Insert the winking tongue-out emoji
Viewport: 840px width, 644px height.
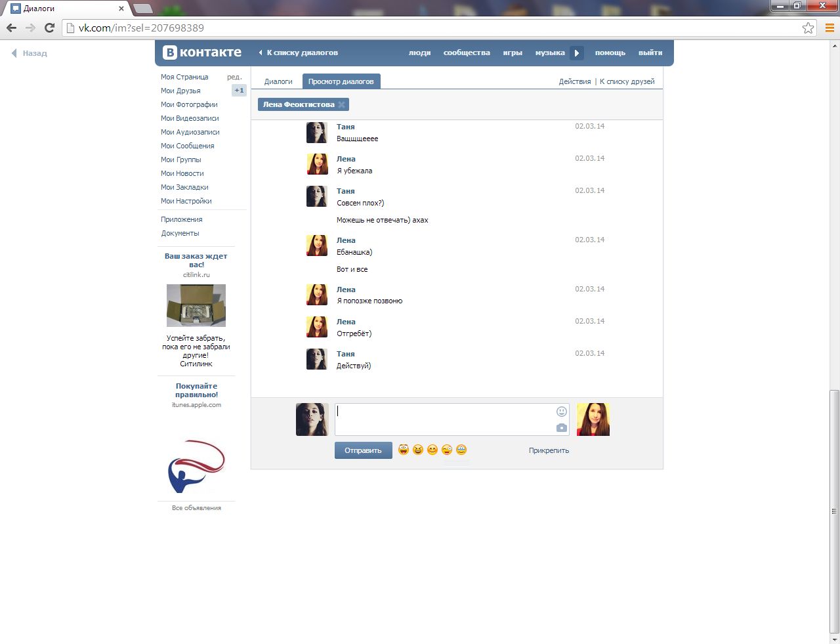(x=447, y=450)
